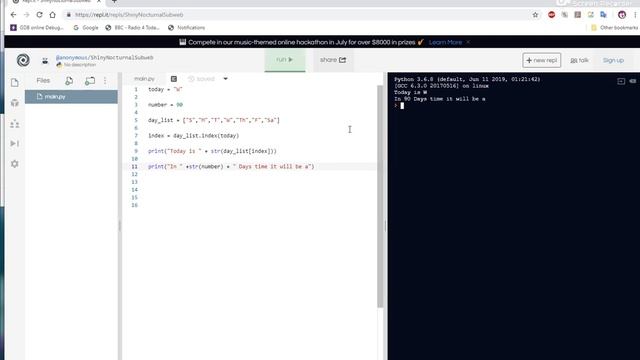Click the run button

285,60
